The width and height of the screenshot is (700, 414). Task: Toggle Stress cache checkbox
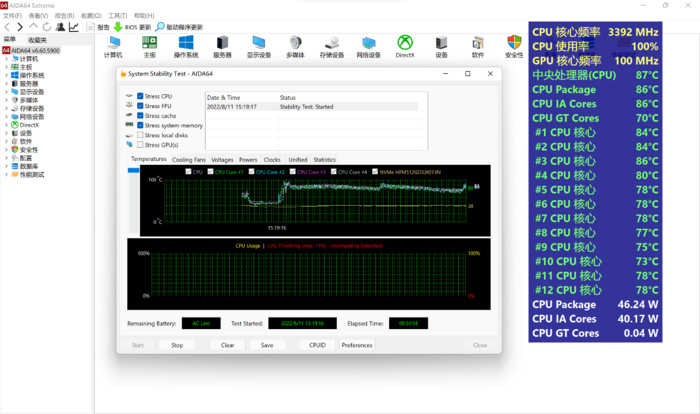pos(140,116)
